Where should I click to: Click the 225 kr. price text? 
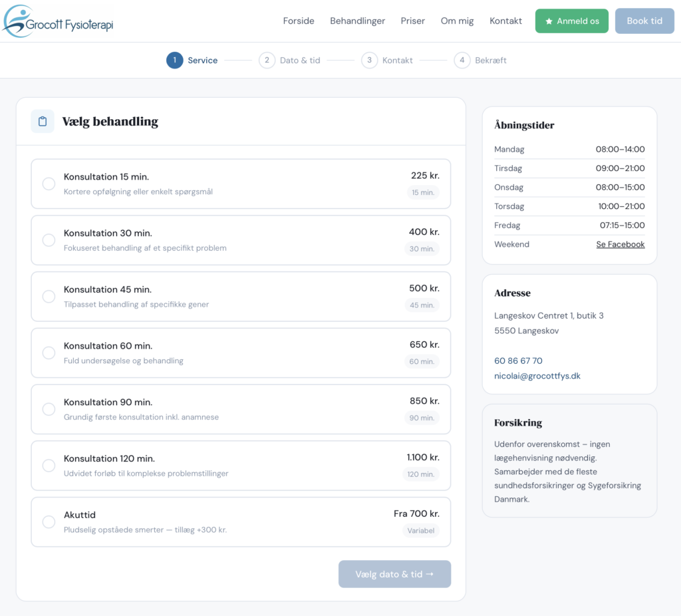tap(425, 176)
